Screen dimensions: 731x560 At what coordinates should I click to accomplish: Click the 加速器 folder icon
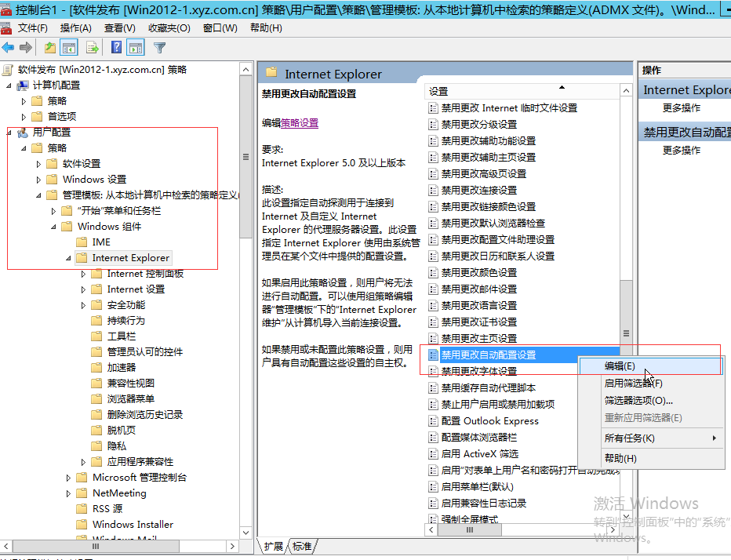[97, 367]
